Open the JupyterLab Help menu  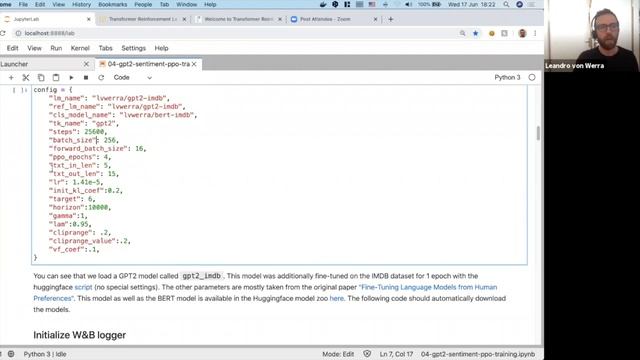[161, 48]
